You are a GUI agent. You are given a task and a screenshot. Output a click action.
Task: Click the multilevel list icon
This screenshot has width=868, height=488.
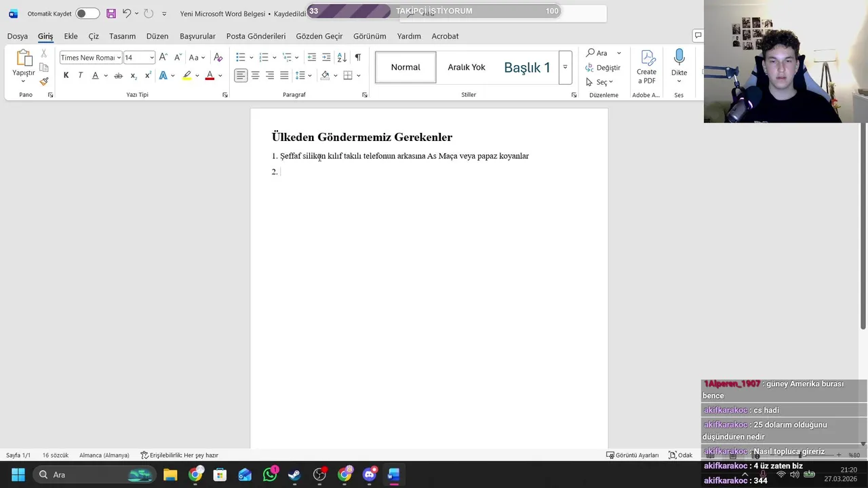tap(287, 58)
